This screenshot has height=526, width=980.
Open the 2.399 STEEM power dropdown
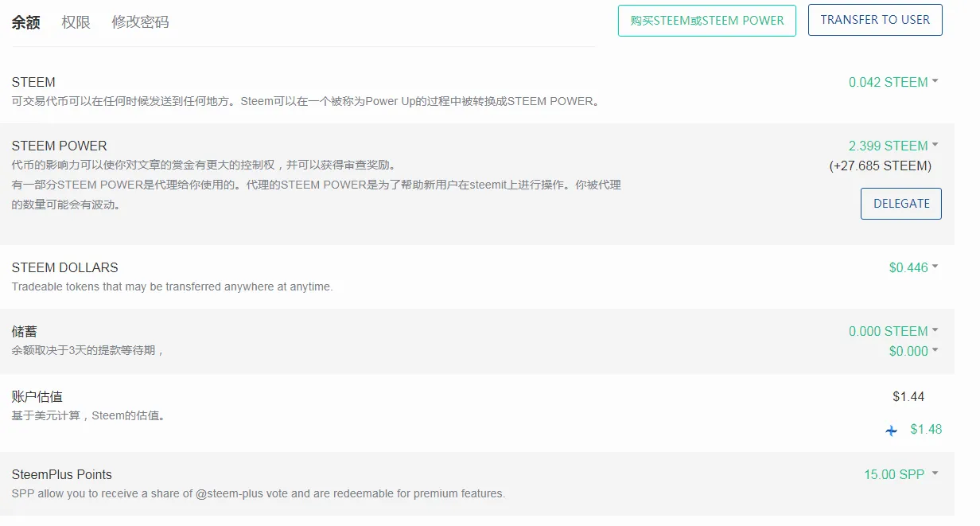point(893,146)
